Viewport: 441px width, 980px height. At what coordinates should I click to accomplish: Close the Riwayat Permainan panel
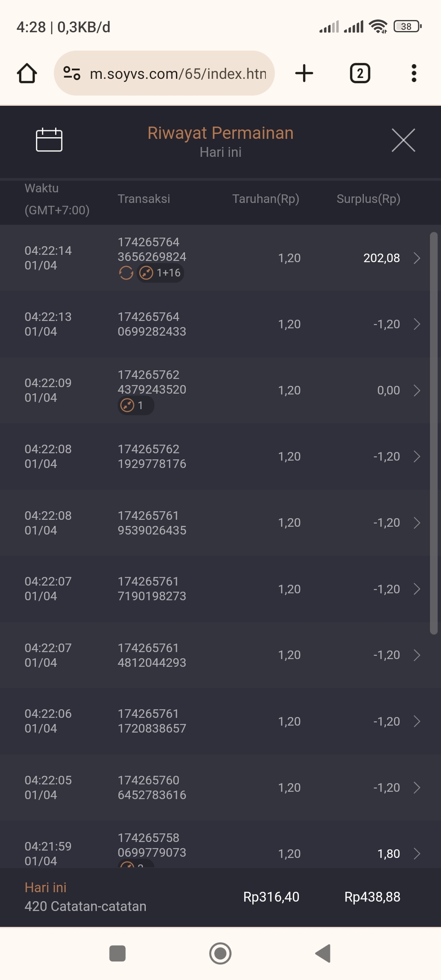pyautogui.click(x=403, y=140)
